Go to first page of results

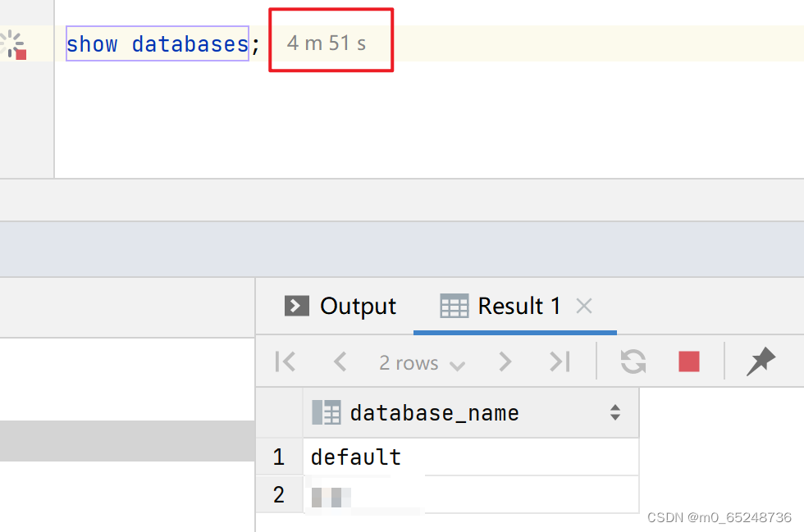coord(286,361)
